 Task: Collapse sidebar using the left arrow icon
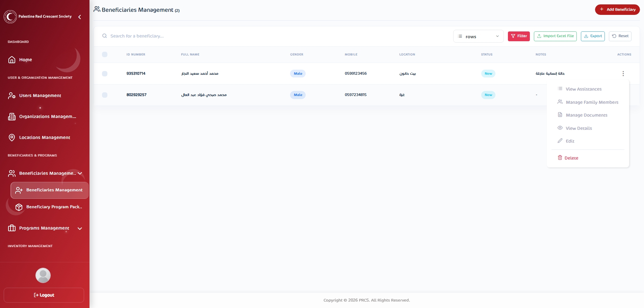[x=80, y=17]
